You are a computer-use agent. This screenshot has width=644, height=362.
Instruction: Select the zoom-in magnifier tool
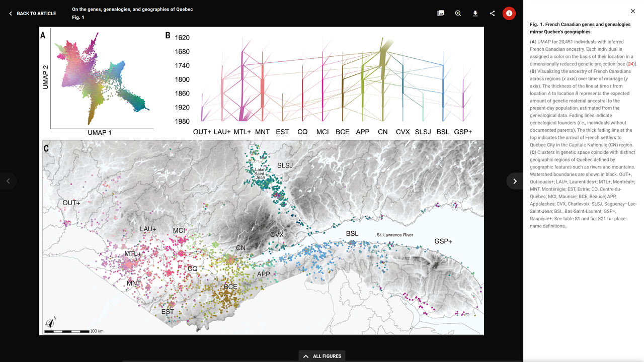click(458, 13)
